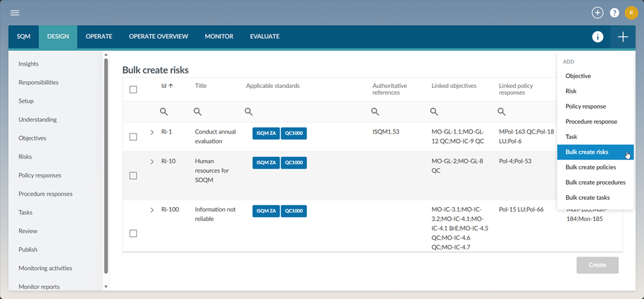Click the plus add icon in navigation bar
The width and height of the screenshot is (644, 299).
click(x=623, y=37)
